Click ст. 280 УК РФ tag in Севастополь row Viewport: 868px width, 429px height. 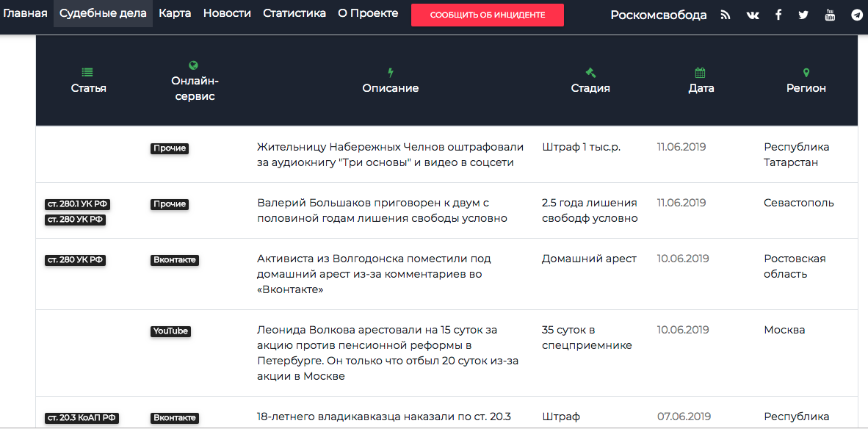pos(76,220)
